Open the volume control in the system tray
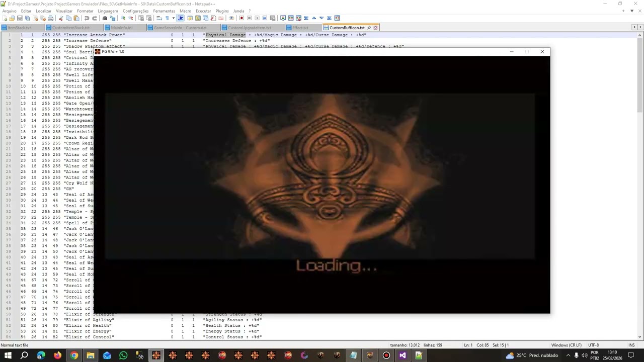The height and width of the screenshot is (362, 644). coord(585,355)
